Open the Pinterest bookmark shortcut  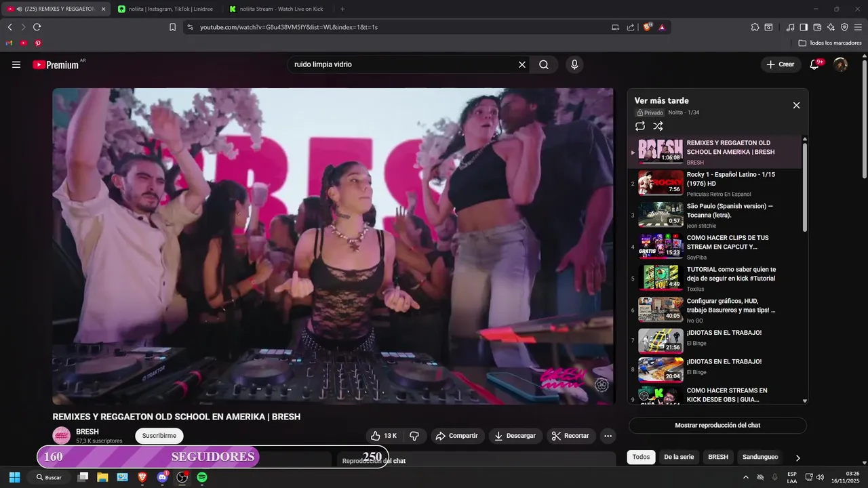[x=38, y=43]
